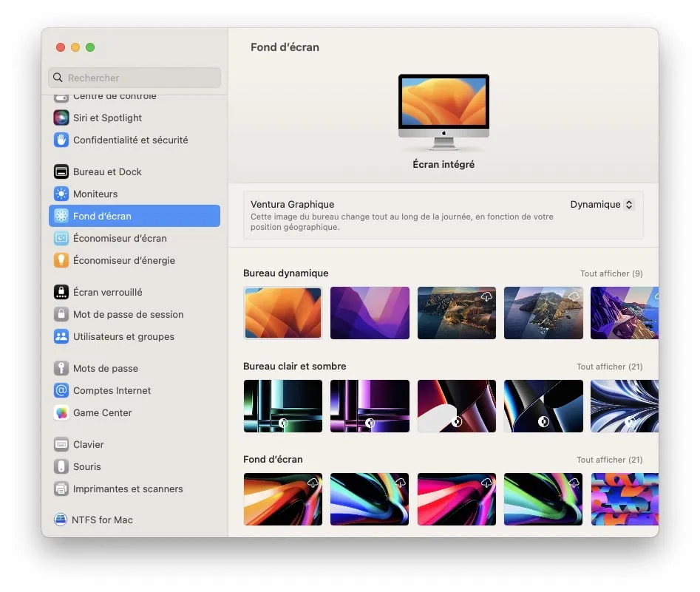The height and width of the screenshot is (592, 700).
Task: Click the Écran verrouillé lock icon
Action: [61, 293]
